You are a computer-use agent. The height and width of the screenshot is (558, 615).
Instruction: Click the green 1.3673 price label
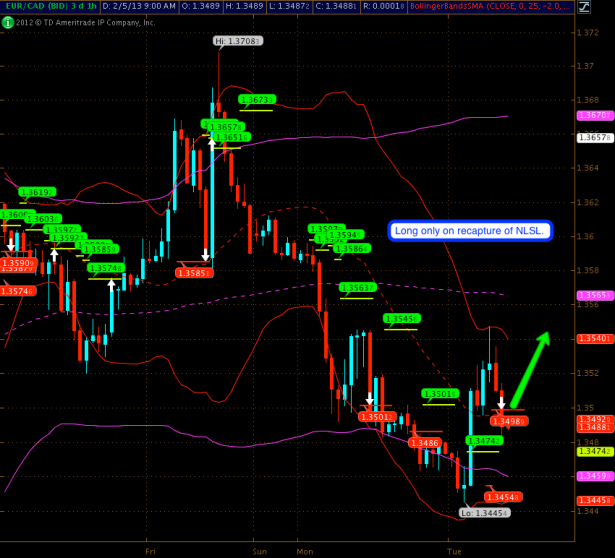coord(256,100)
